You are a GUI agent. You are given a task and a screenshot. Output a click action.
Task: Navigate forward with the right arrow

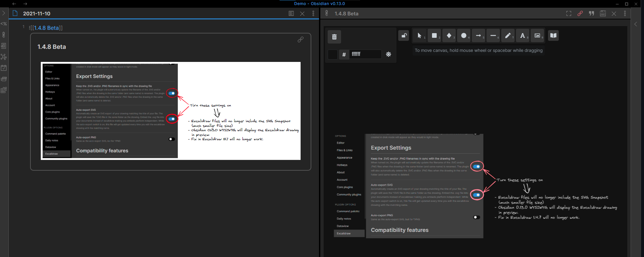[25, 4]
